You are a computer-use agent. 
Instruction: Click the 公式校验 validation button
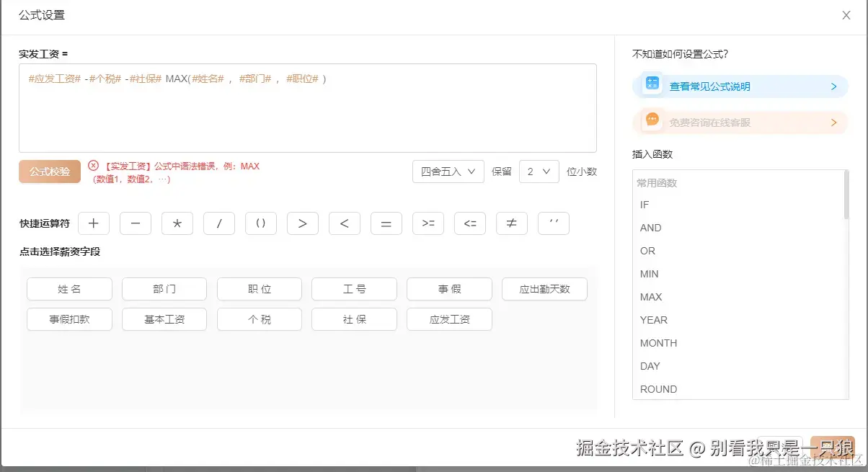click(49, 172)
